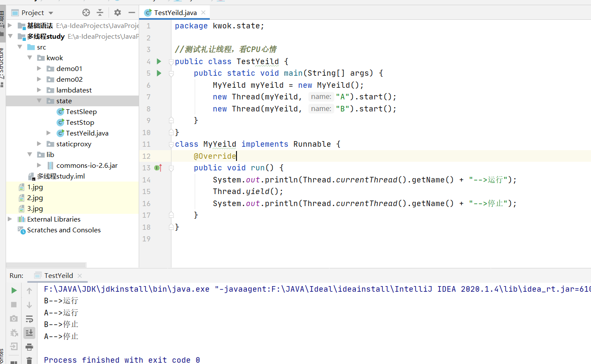The image size is (591, 364).
Task: Click the @Override annotation on line 12
Action: (x=215, y=156)
